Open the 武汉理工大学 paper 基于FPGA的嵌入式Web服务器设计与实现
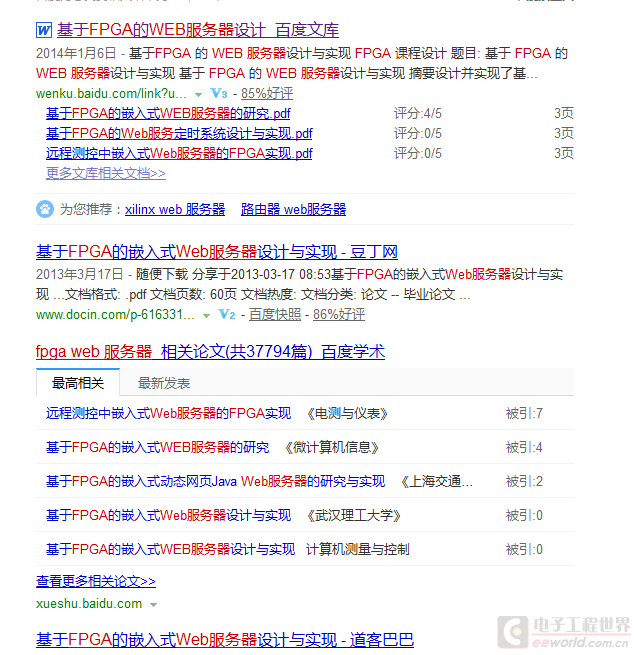Screen dimensions: 637x655 point(168,515)
